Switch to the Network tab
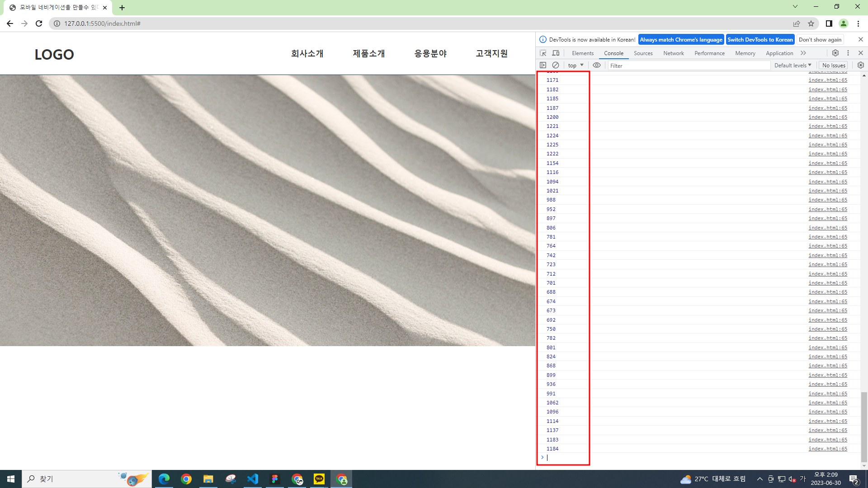This screenshot has height=488, width=868. [673, 53]
